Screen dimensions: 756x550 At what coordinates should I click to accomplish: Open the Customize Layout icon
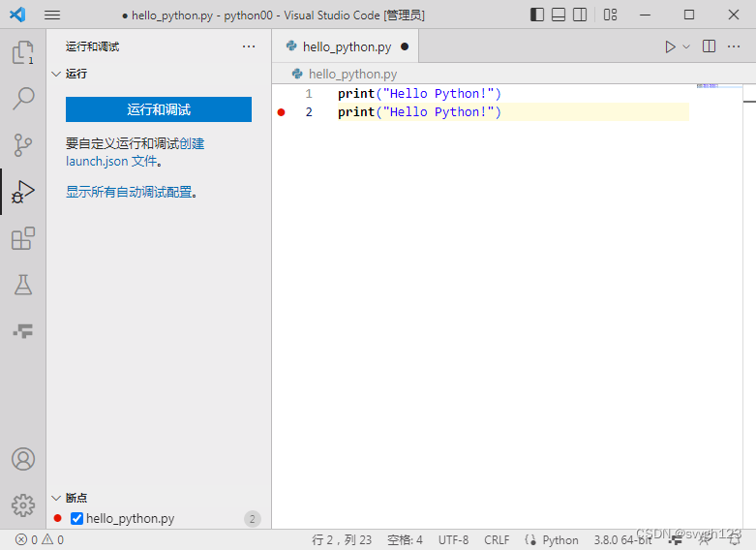pyautogui.click(x=610, y=15)
